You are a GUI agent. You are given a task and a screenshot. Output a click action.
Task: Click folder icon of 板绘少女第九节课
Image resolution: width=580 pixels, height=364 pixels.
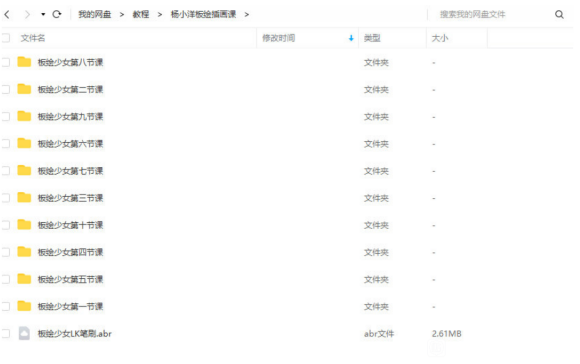(24, 116)
